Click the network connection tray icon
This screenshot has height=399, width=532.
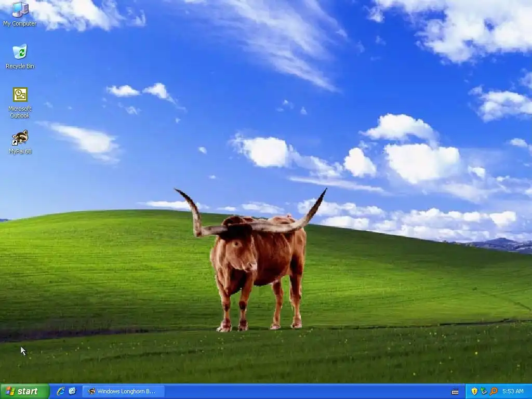coord(484,391)
